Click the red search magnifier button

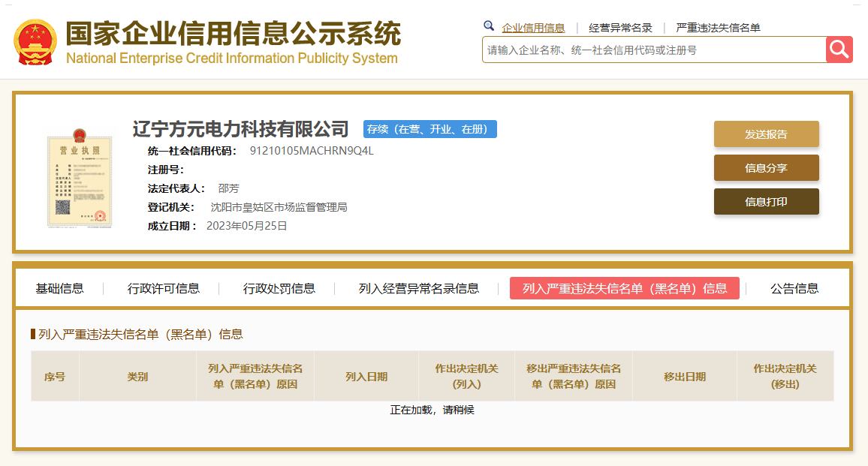click(x=839, y=50)
